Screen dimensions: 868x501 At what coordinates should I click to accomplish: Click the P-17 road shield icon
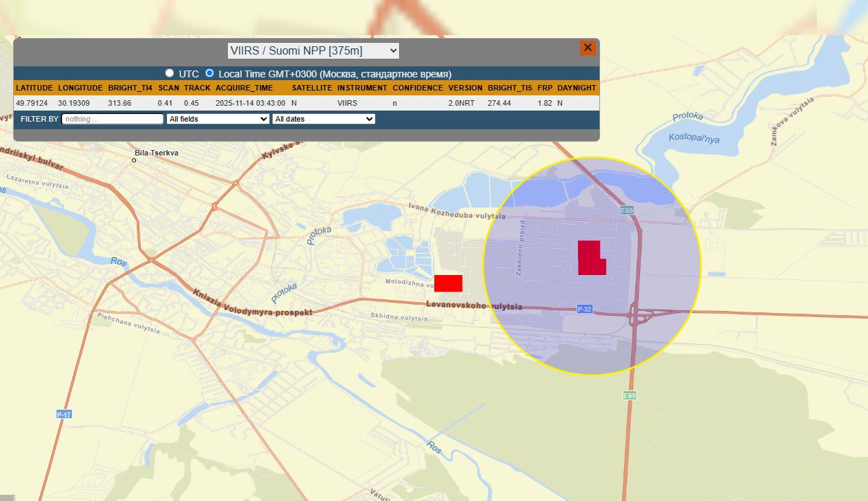(64, 414)
